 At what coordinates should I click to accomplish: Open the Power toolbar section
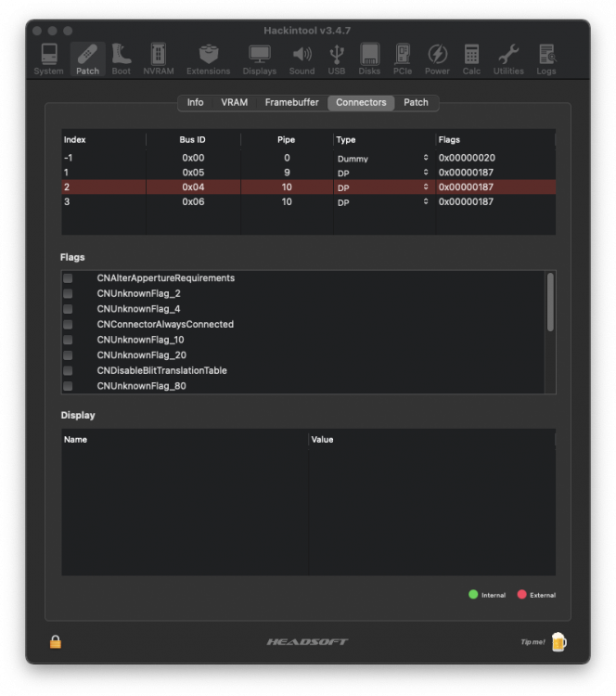(x=437, y=59)
